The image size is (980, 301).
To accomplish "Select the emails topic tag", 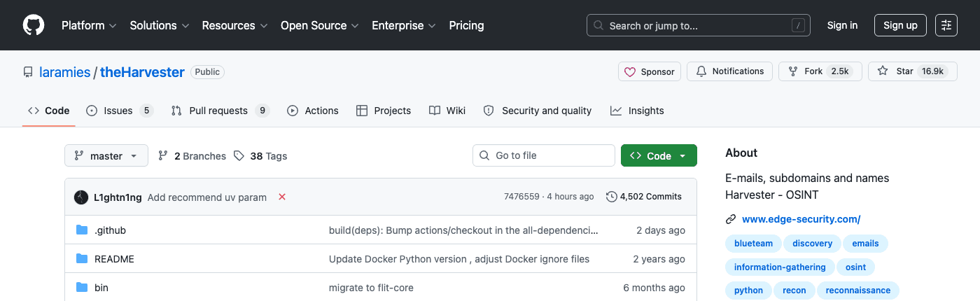I will coord(865,244).
